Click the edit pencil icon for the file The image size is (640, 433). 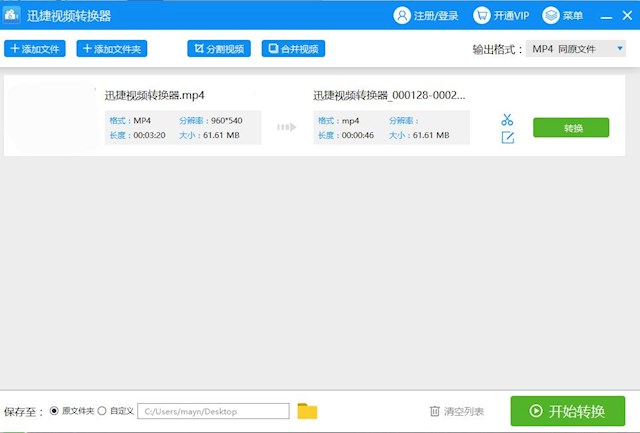tap(507, 137)
